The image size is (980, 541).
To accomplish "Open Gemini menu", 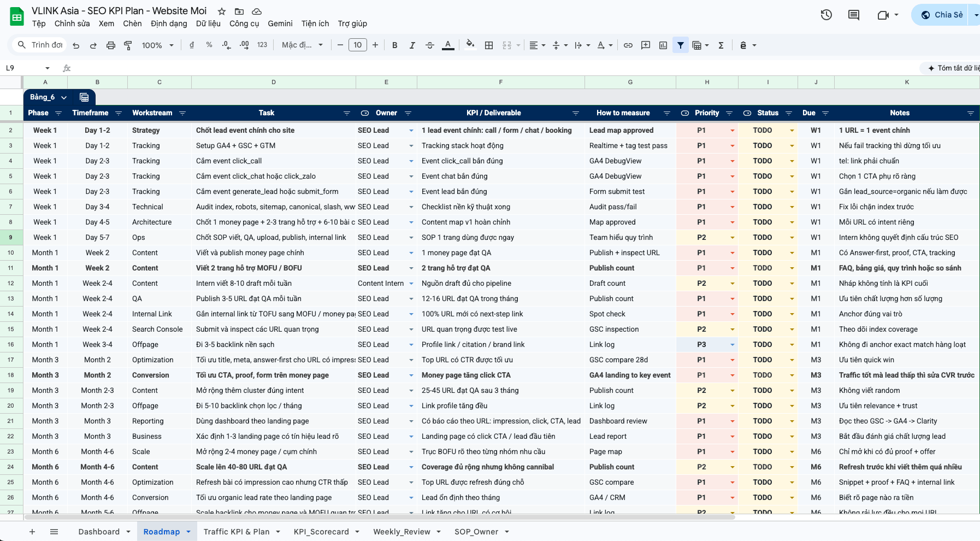I will pos(280,23).
